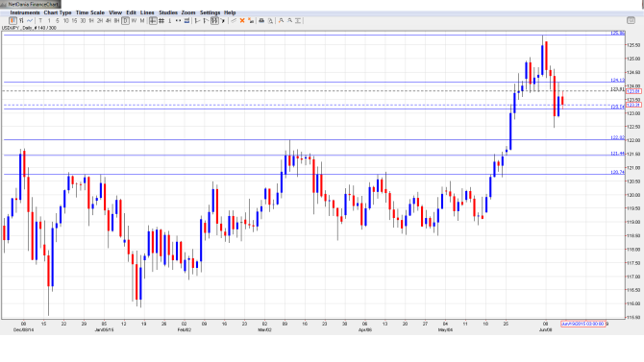Open the Studies menu

coord(168,12)
